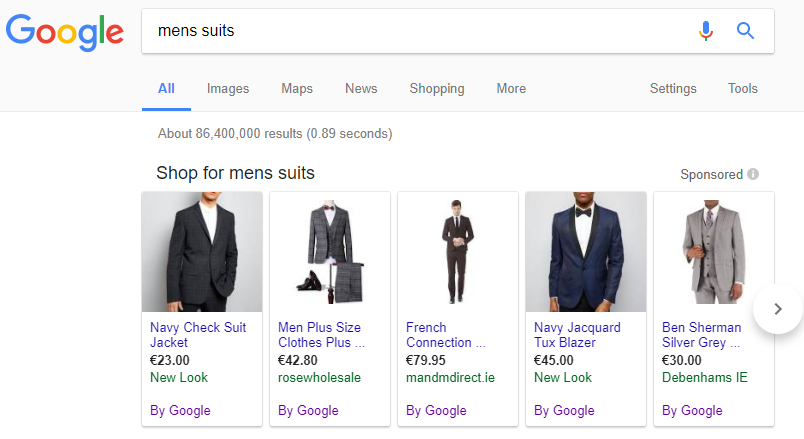Open the Sponsored info icon
The image size is (804, 439).
753,174
